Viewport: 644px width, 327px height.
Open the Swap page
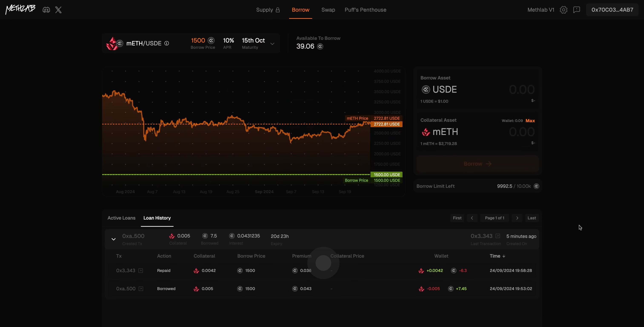(x=328, y=10)
